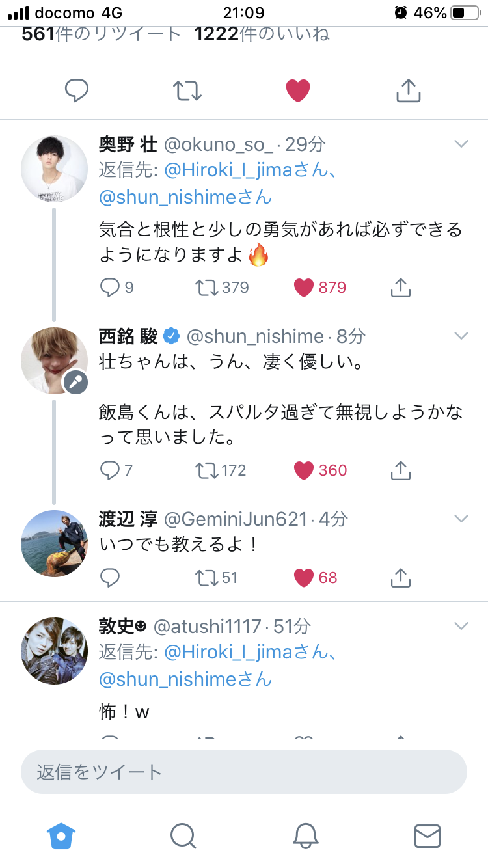Viewport: 488px width, 868px height.
Task: Unlike the main tweet's red heart
Action: click(298, 90)
